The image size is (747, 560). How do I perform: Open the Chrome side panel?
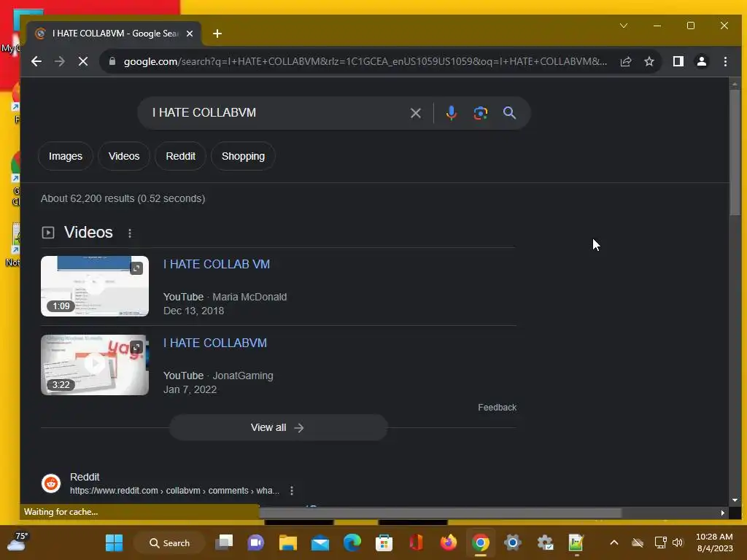point(678,61)
